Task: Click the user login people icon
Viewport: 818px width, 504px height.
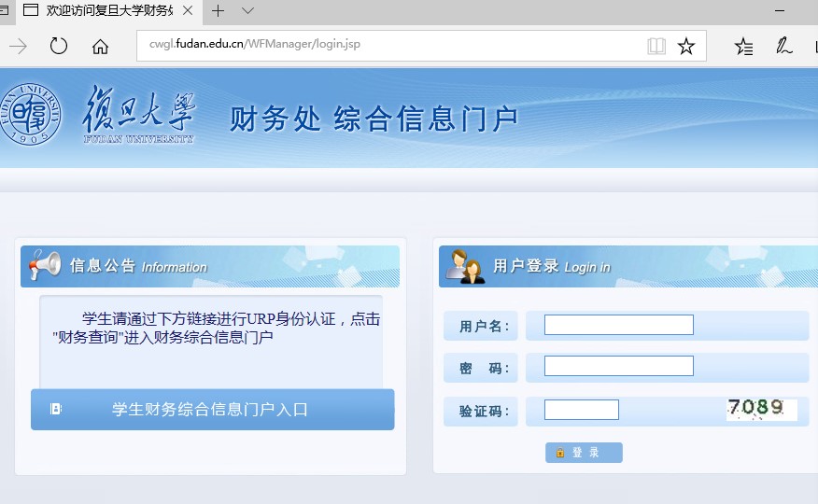Action: click(465, 266)
